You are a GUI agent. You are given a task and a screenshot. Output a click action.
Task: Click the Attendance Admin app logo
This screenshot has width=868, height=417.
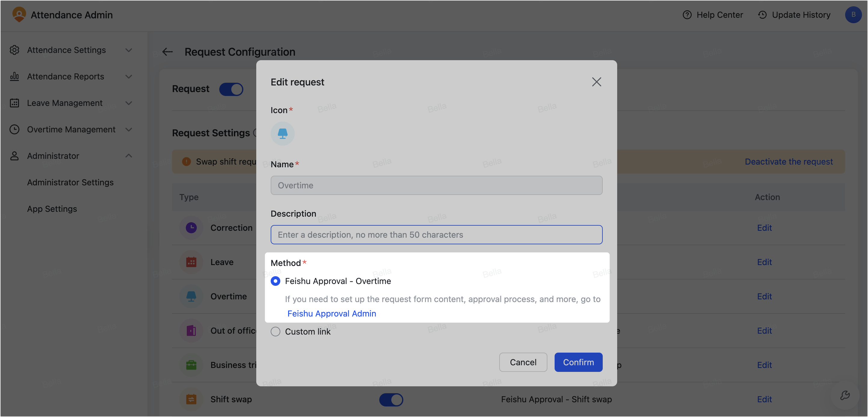pyautogui.click(x=19, y=14)
